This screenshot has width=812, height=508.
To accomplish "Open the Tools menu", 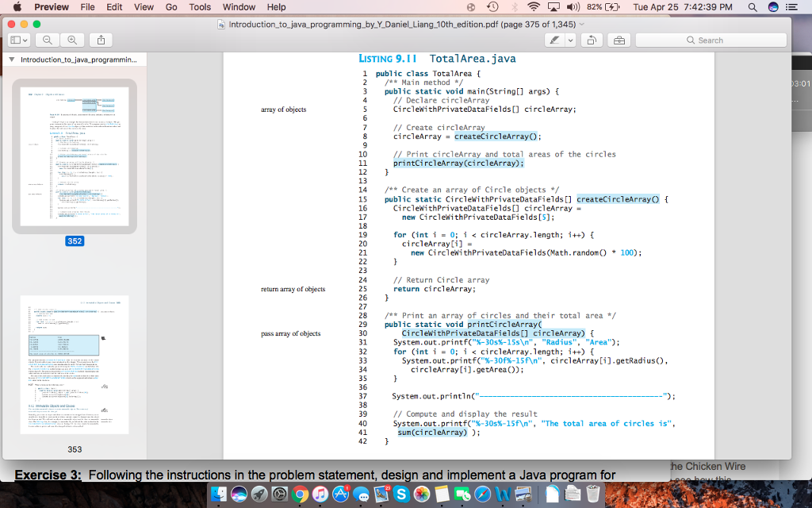I will [200, 7].
